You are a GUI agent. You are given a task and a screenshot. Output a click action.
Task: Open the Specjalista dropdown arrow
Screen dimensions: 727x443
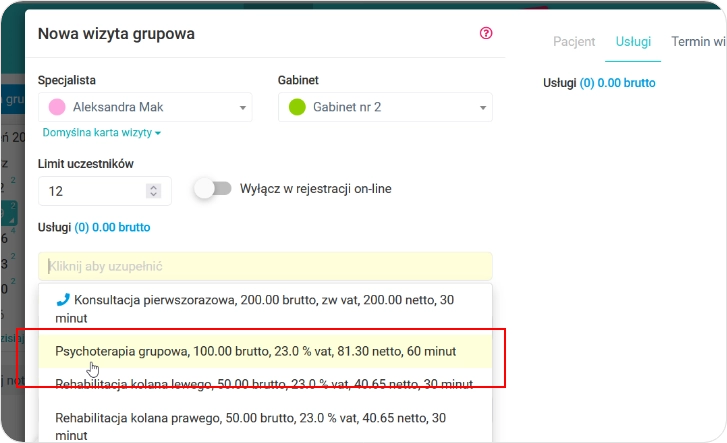click(x=242, y=108)
